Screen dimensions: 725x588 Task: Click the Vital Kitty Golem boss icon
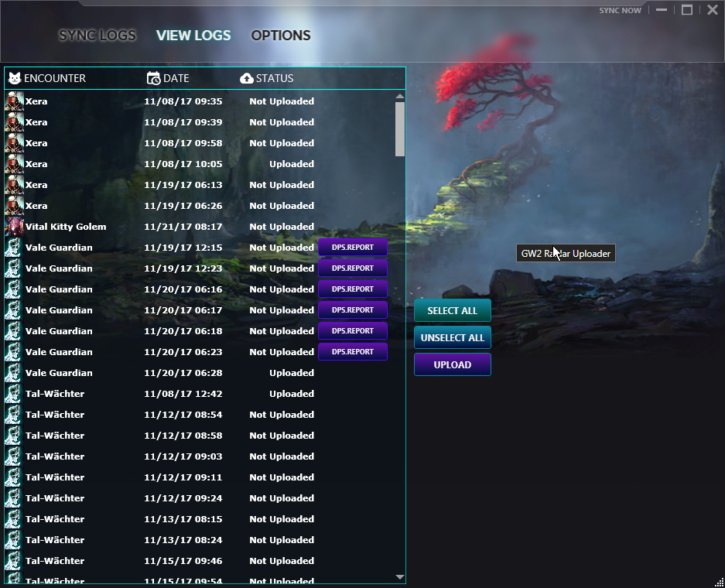[14, 227]
